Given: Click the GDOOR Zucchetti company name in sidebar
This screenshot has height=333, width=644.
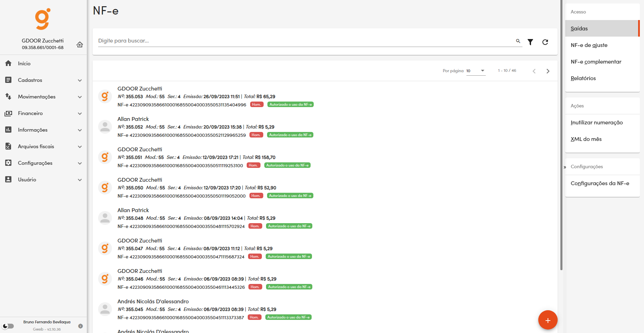Looking at the screenshot, I should (x=43, y=40).
